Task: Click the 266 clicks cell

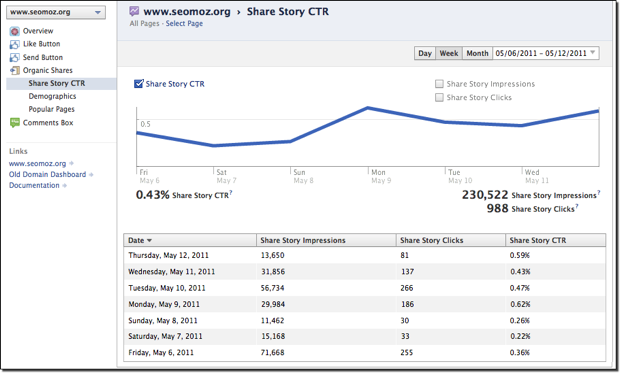Action: tap(406, 288)
